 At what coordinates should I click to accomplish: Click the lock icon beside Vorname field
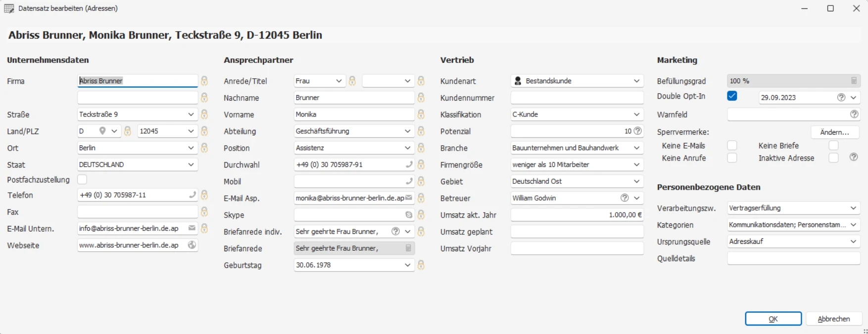pos(421,114)
